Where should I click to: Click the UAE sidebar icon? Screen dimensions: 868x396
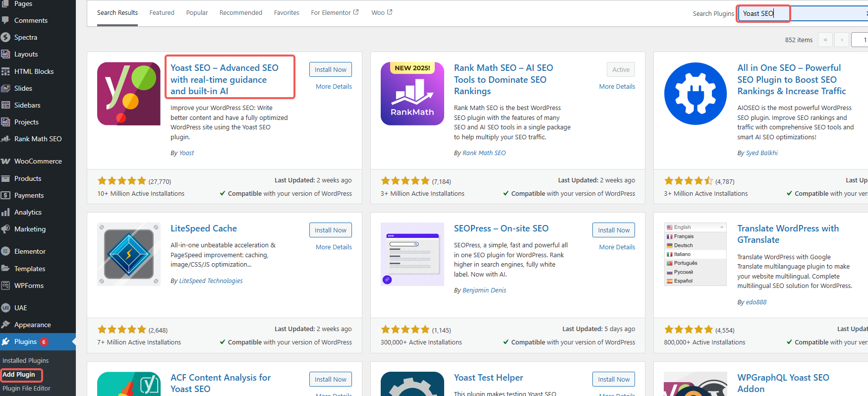pyautogui.click(x=5, y=308)
